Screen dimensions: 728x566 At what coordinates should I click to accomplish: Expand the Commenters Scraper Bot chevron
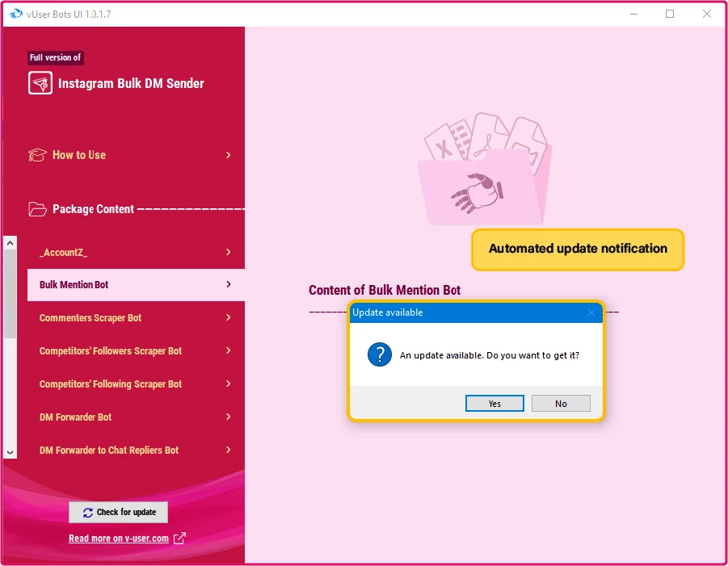pyautogui.click(x=228, y=317)
